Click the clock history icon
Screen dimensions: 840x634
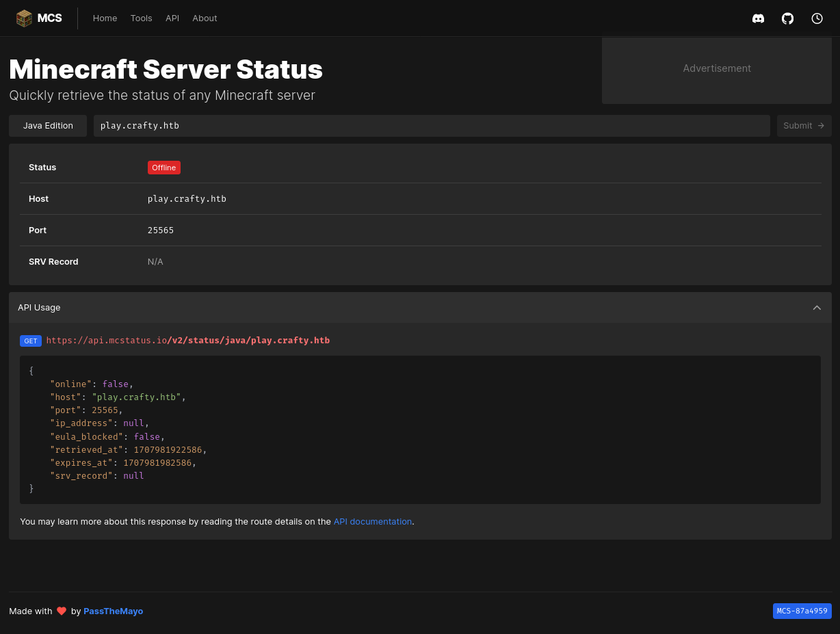[x=817, y=18]
